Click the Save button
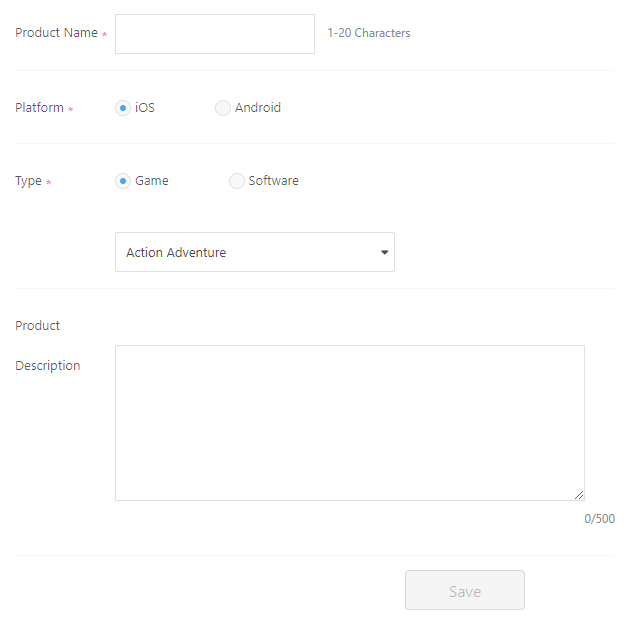626x626 pixels. [465, 590]
